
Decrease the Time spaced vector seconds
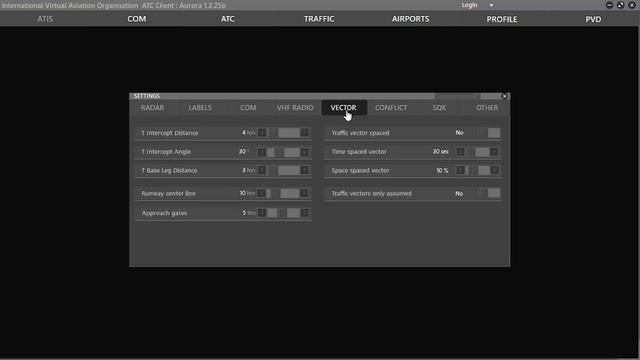coord(460,152)
